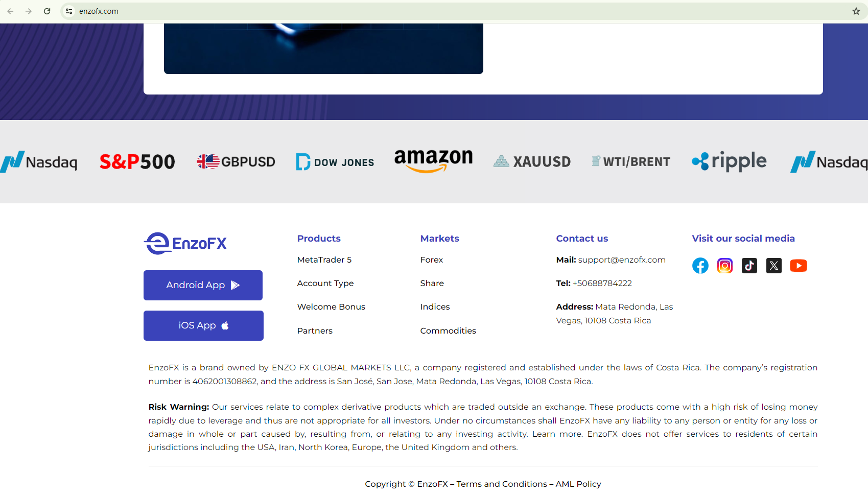Open MetaTrader 5 product link
The height and width of the screenshot is (495, 868).
324,260
